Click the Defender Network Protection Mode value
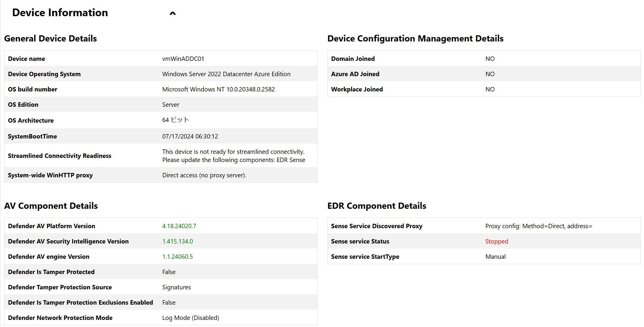This screenshot has width=644, height=327. coord(190,318)
